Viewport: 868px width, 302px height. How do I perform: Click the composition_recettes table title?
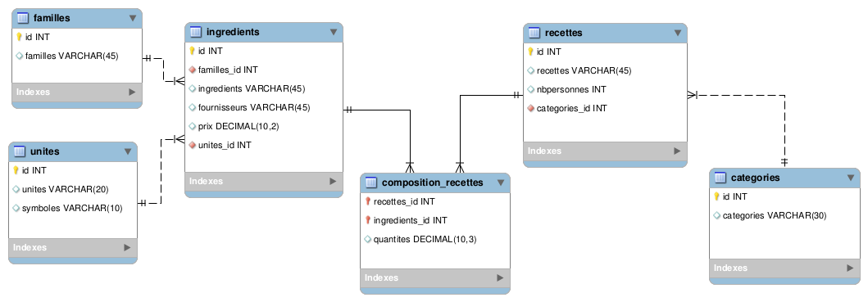click(432, 183)
